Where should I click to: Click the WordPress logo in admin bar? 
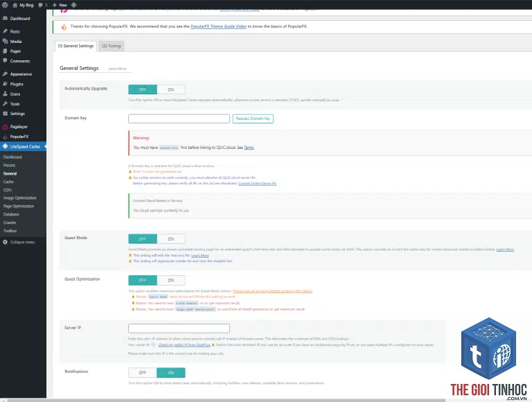(x=5, y=5)
